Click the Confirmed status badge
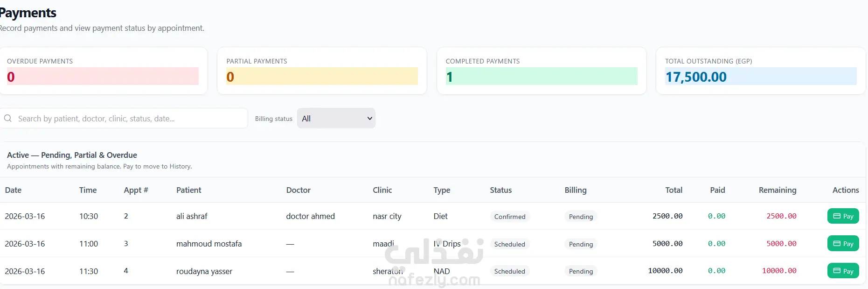Viewport: 868px width, 289px height. pos(509,217)
